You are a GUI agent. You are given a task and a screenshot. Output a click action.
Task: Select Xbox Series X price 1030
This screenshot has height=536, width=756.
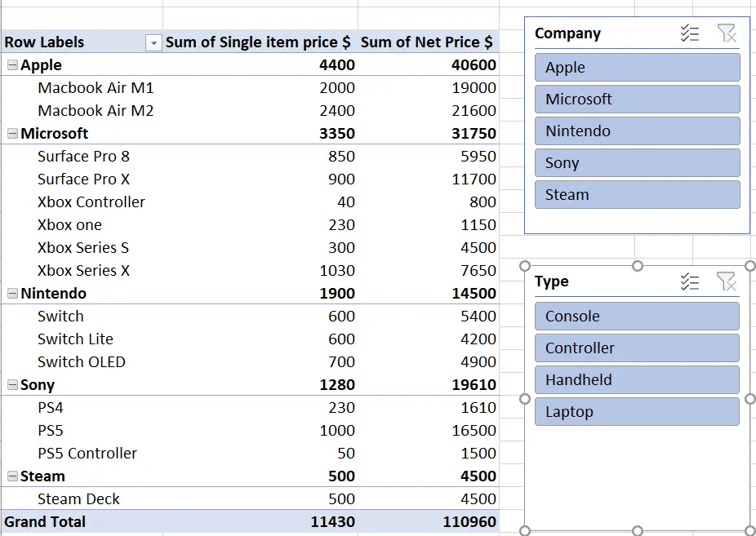[337, 271]
